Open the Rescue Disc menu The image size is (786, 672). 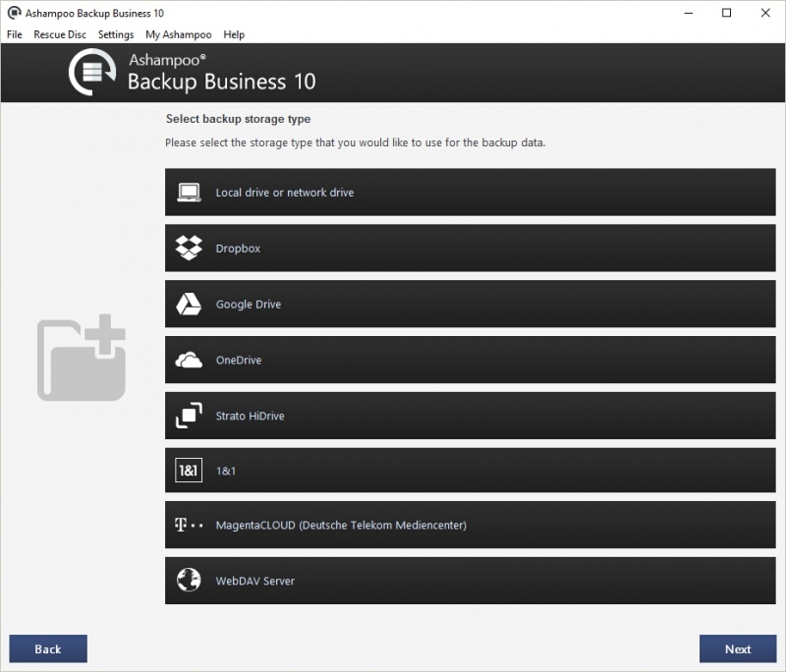point(60,34)
